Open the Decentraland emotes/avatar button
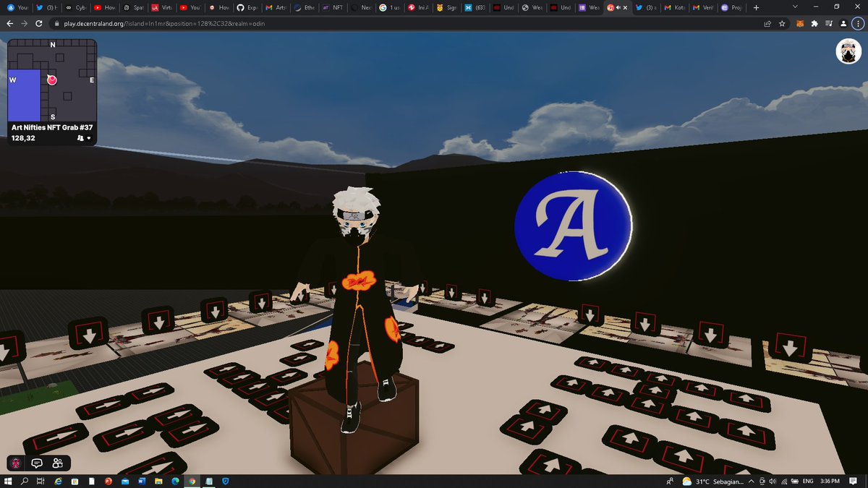The height and width of the screenshot is (488, 868). [14, 463]
